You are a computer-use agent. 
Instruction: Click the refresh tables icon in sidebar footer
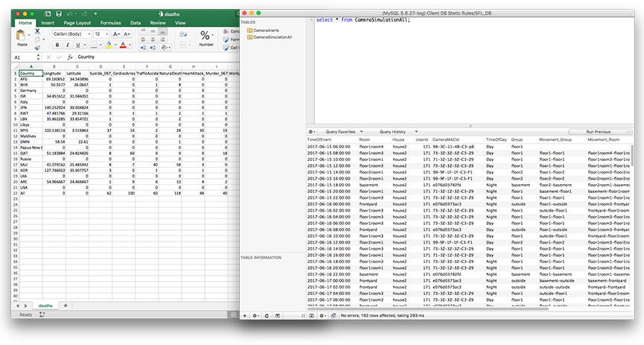[x=267, y=315]
